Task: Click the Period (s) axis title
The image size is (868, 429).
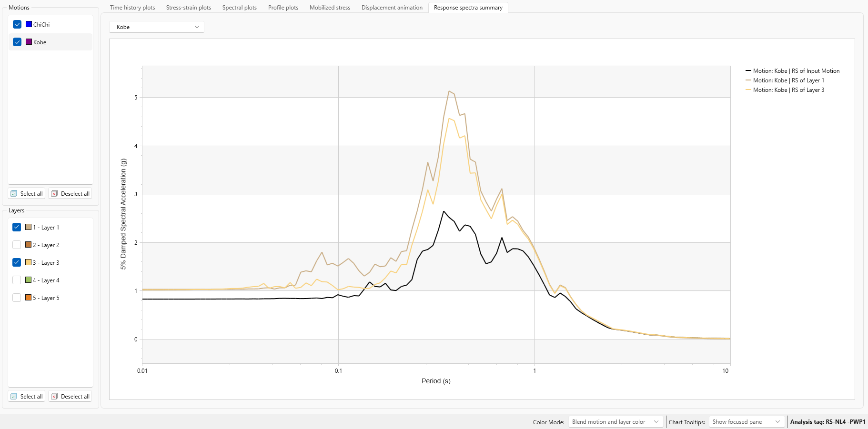Action: tap(436, 381)
